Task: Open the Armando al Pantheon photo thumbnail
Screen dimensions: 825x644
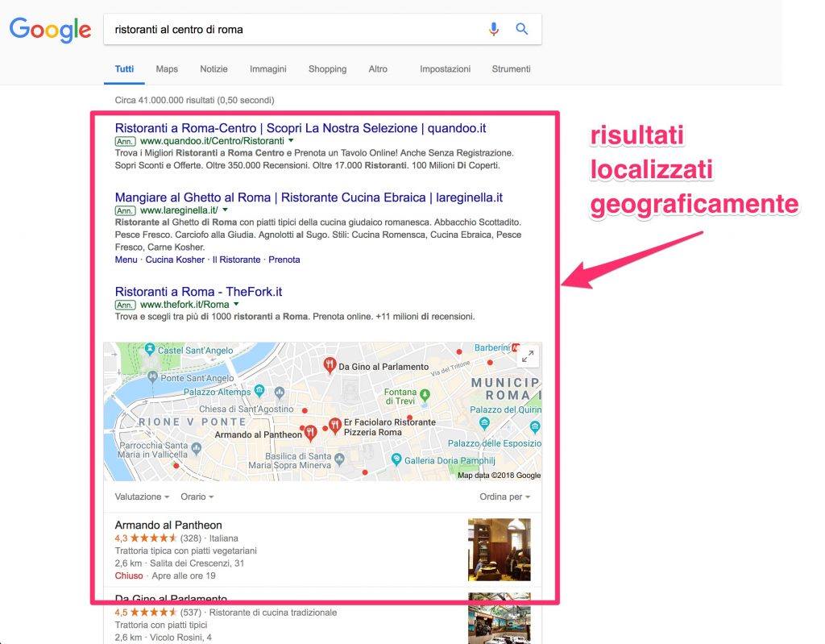Action: 500,549
